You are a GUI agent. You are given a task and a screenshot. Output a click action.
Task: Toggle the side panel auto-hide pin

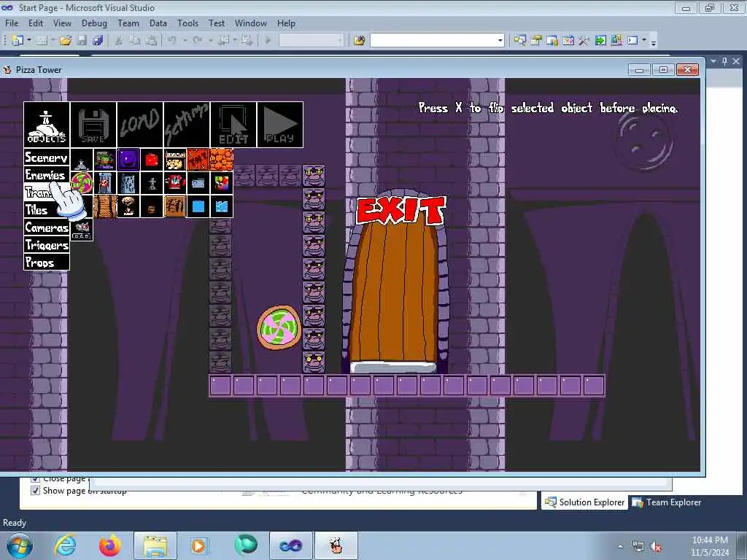tap(724, 61)
